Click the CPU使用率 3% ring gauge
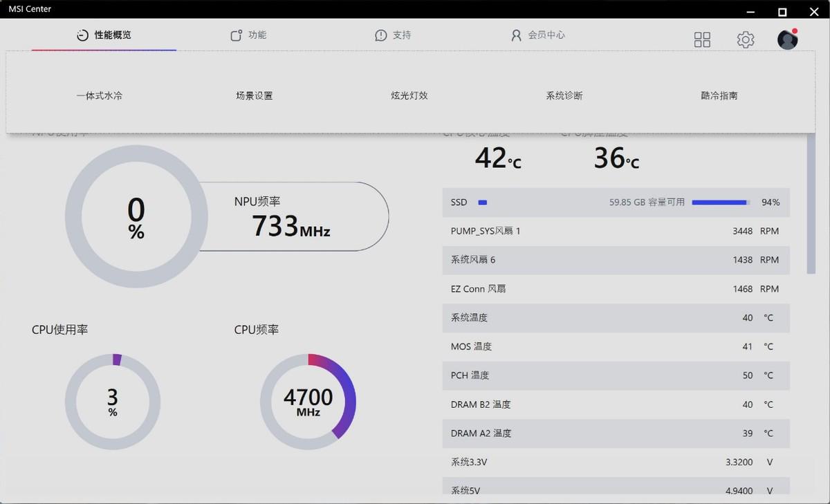Viewport: 830px width, 504px height. click(x=113, y=402)
